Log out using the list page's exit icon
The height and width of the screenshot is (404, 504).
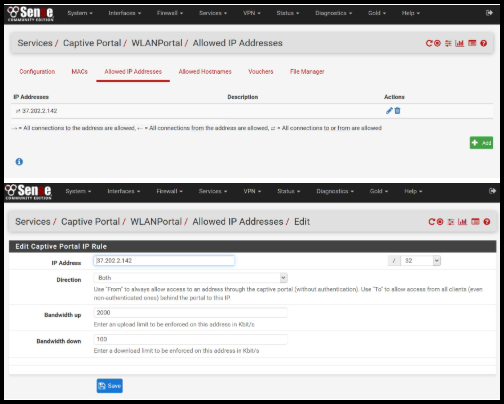[489, 13]
